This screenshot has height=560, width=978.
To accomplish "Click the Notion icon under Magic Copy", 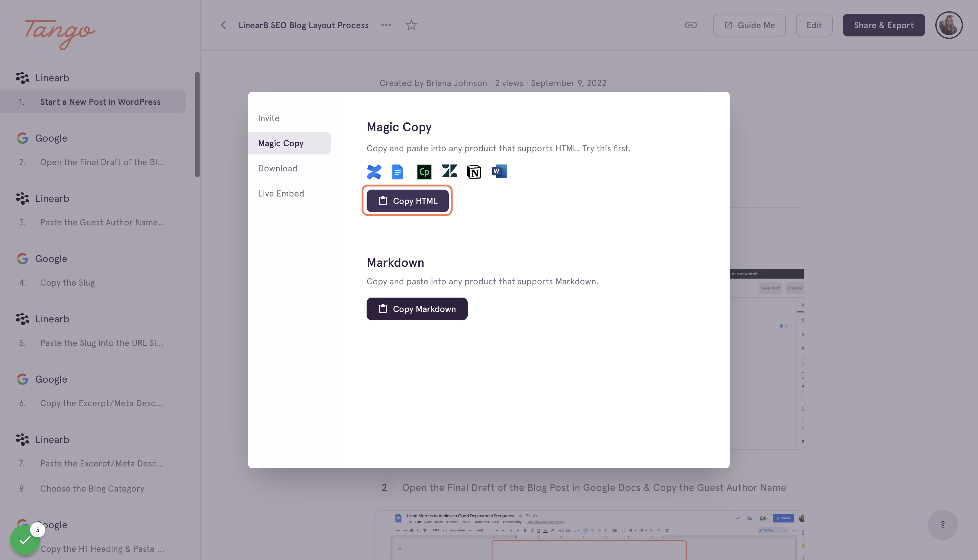I will [474, 172].
